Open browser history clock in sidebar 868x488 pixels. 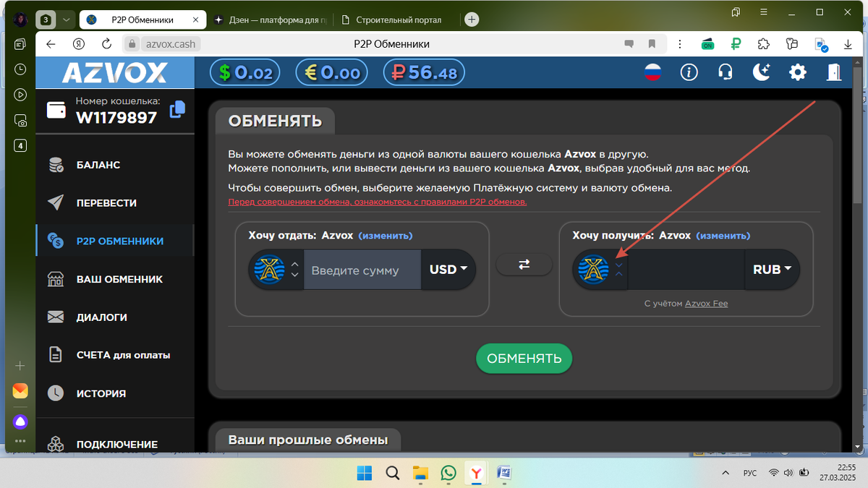click(x=20, y=69)
